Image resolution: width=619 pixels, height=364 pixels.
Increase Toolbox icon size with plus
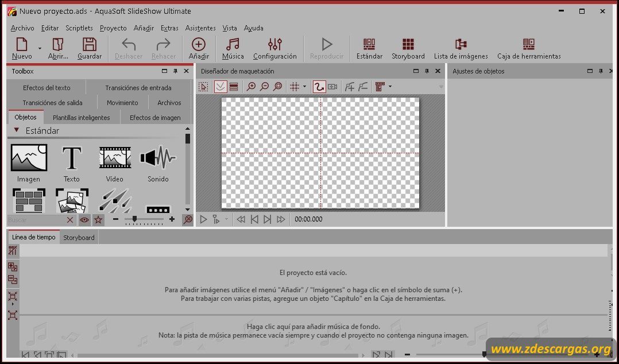click(172, 219)
